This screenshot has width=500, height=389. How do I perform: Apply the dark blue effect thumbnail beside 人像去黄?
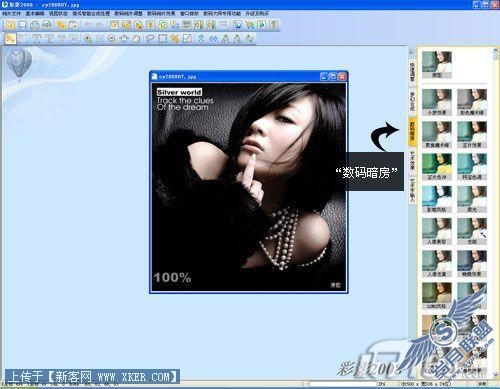click(472, 263)
